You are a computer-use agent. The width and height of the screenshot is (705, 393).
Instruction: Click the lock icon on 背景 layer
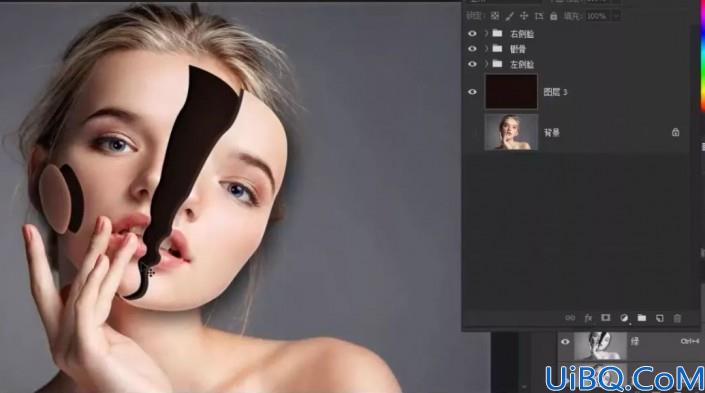pos(675,132)
